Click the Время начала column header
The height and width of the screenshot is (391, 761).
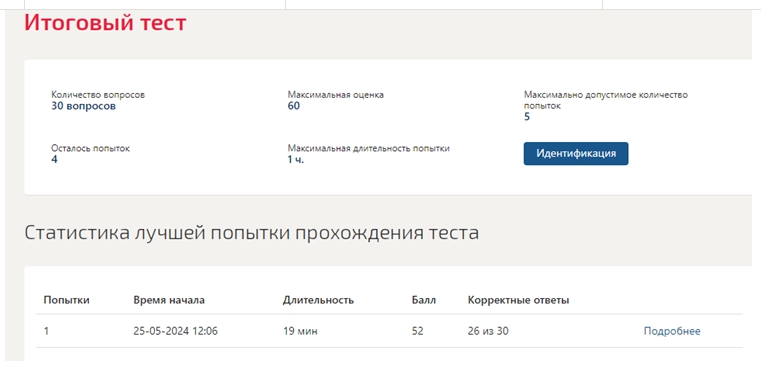(169, 300)
